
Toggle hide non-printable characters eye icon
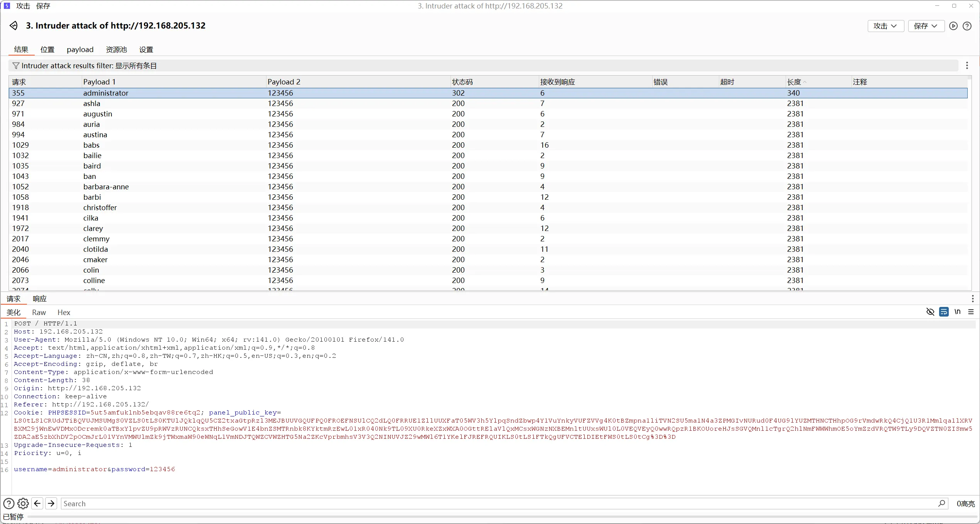click(930, 312)
